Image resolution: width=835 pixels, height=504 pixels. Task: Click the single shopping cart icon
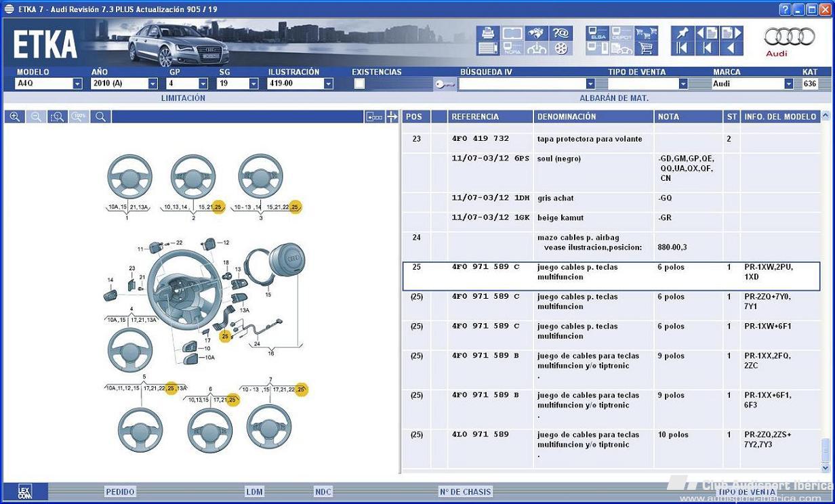point(646,48)
